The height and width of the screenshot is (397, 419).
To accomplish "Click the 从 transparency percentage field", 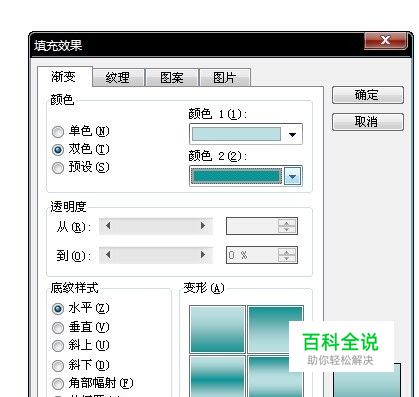I will (x=252, y=226).
